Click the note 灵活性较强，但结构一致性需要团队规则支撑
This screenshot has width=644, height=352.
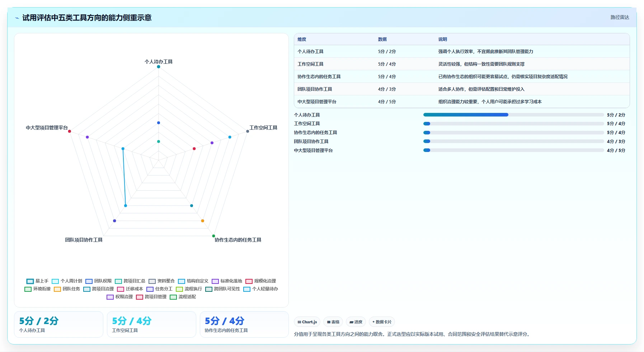click(x=481, y=64)
